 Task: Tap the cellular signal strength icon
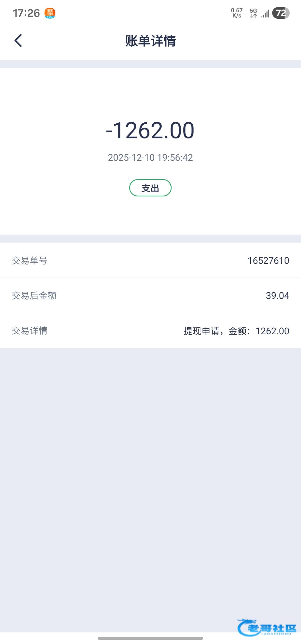[x=265, y=14]
